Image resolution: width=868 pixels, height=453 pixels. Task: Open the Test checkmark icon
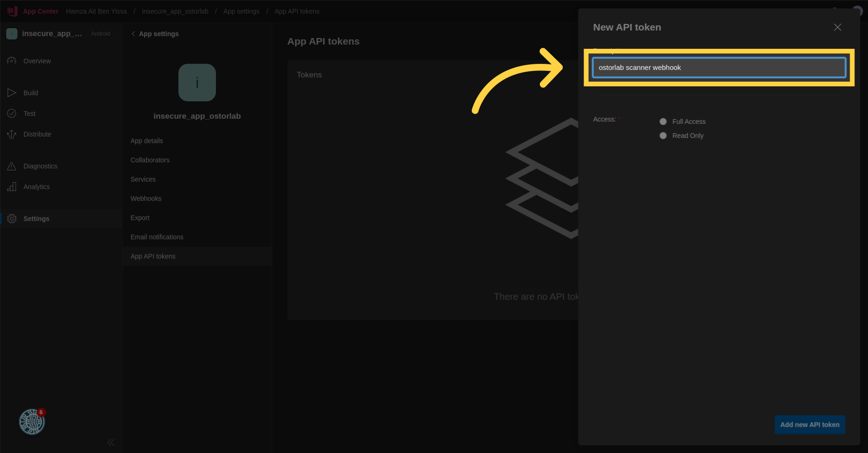[x=12, y=114]
